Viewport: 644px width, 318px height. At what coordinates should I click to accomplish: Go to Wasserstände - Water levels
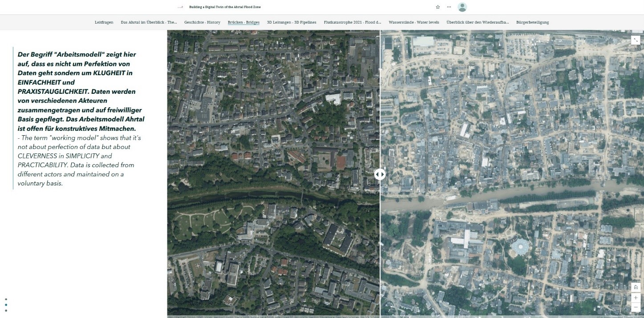click(x=413, y=22)
